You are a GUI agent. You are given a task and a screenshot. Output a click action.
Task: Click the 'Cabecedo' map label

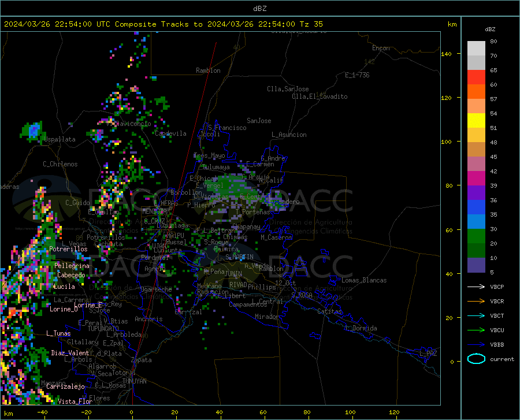pos(71,275)
